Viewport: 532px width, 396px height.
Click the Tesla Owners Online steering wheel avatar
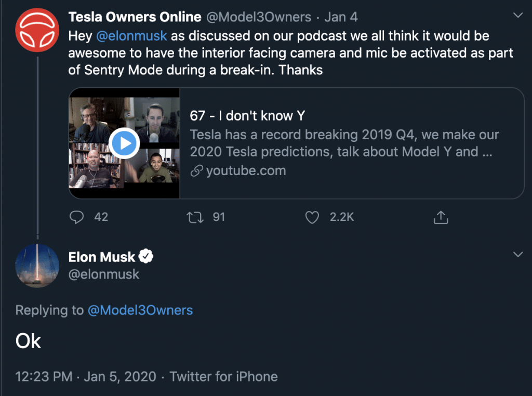tap(37, 31)
